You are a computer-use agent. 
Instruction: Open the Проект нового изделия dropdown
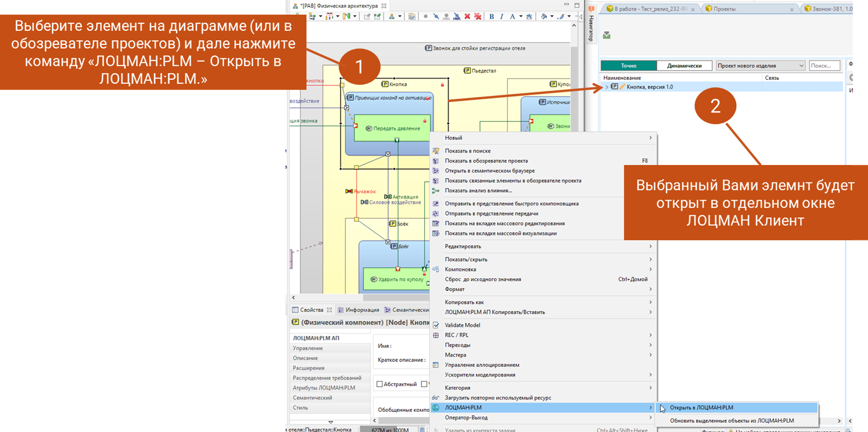point(760,66)
